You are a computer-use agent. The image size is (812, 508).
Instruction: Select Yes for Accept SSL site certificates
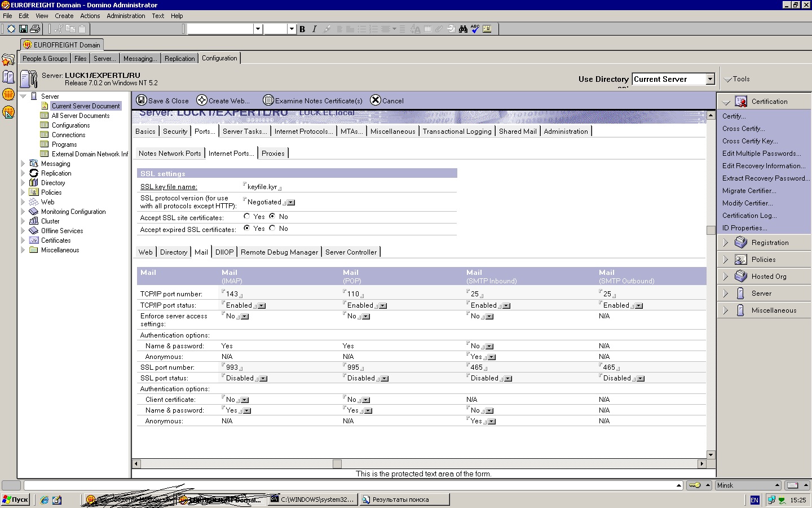[246, 216]
